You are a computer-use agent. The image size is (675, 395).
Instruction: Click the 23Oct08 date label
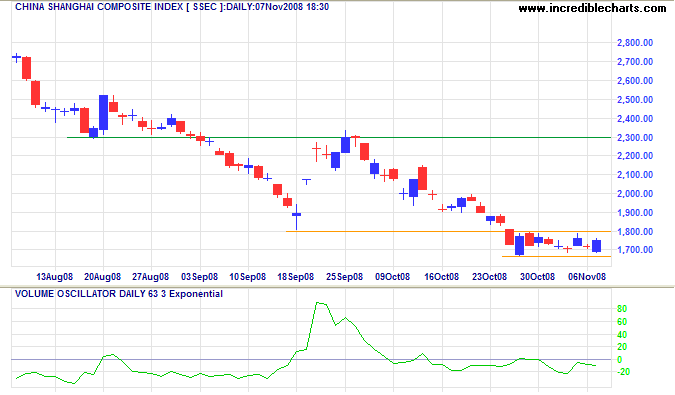click(x=489, y=277)
